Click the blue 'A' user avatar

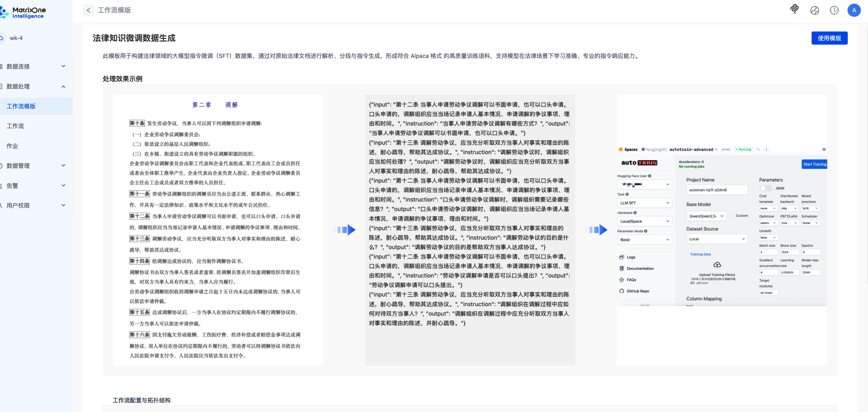[x=854, y=10]
